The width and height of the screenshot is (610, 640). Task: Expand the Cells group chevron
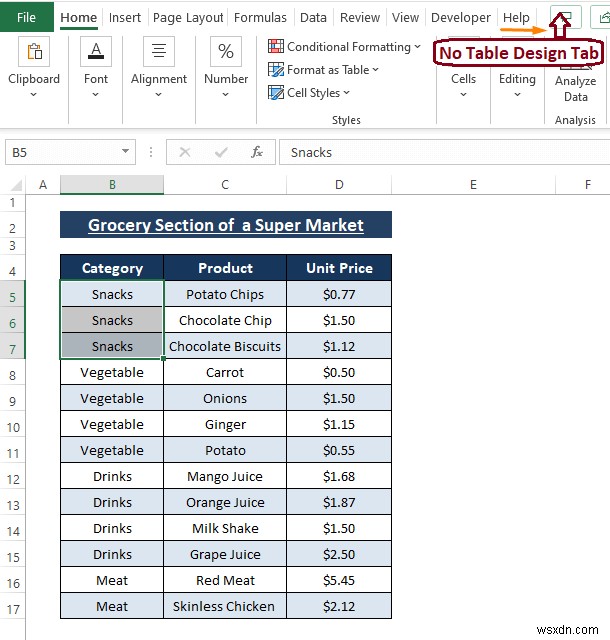pyautogui.click(x=463, y=95)
